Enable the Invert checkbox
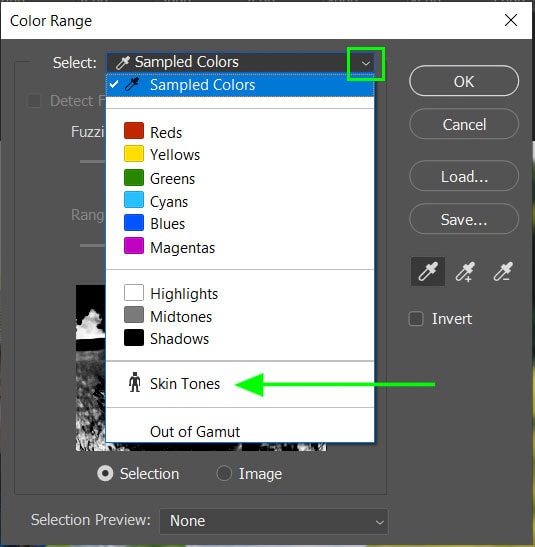This screenshot has height=547, width=535. (x=416, y=319)
